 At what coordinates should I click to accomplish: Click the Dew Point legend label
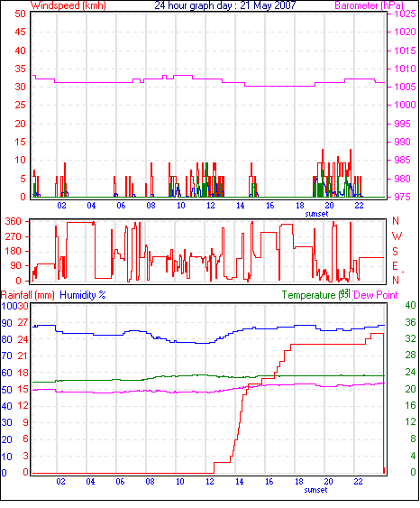376,295
